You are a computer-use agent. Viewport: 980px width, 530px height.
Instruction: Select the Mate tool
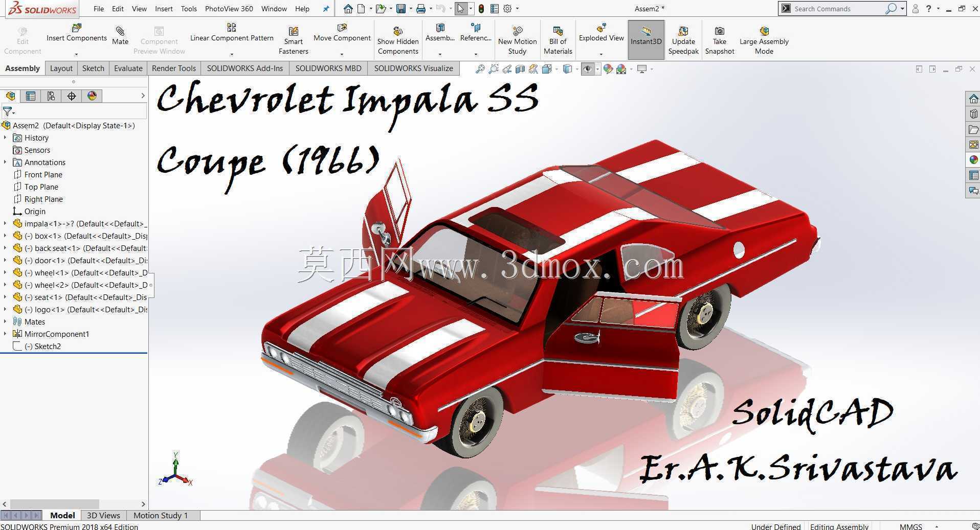(120, 36)
